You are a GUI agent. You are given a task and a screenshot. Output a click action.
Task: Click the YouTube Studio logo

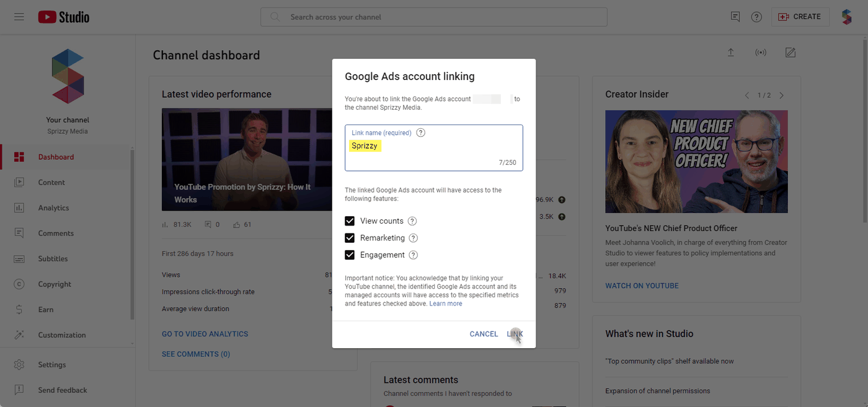coord(64,17)
